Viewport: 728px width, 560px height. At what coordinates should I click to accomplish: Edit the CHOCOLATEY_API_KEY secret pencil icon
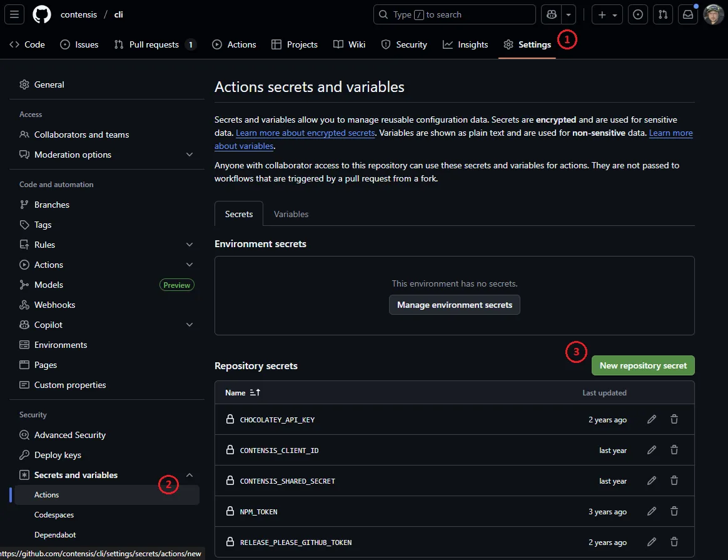pos(652,420)
